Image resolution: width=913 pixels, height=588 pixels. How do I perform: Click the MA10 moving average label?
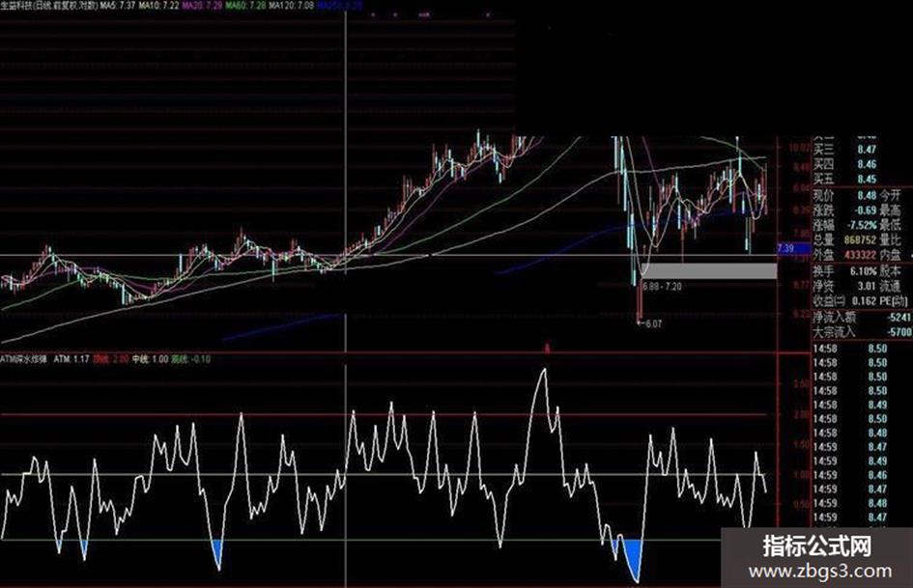tap(158, 5)
